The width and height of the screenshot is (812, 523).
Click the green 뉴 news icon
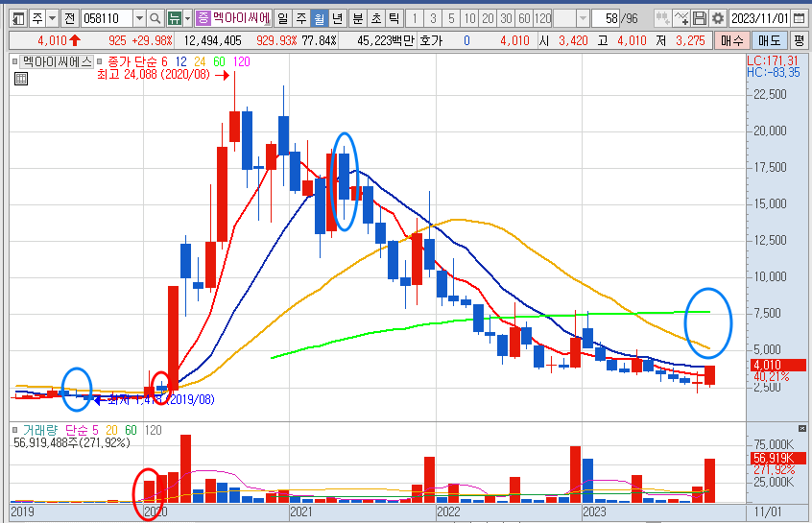(x=175, y=19)
